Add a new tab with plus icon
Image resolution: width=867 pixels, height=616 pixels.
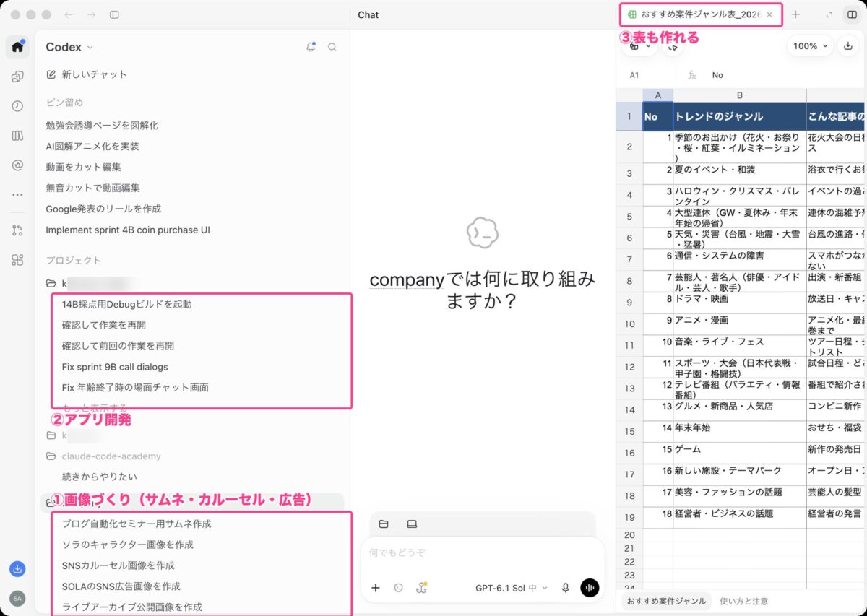pos(795,14)
